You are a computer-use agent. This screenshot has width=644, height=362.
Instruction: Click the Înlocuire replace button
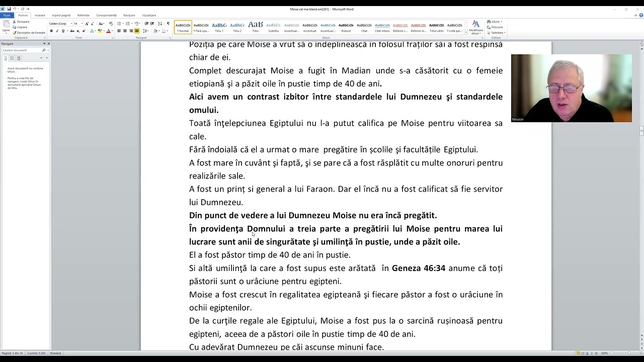point(496,27)
